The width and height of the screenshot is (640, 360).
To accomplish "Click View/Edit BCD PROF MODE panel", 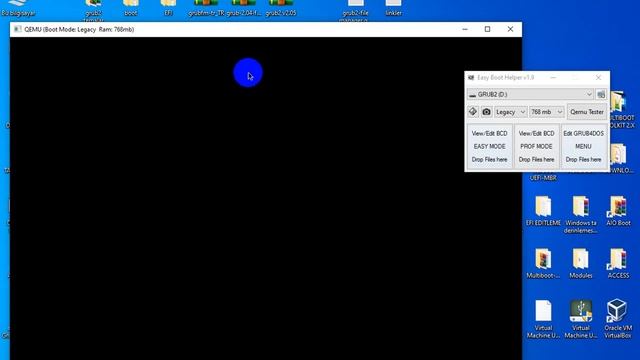I will 536,146.
